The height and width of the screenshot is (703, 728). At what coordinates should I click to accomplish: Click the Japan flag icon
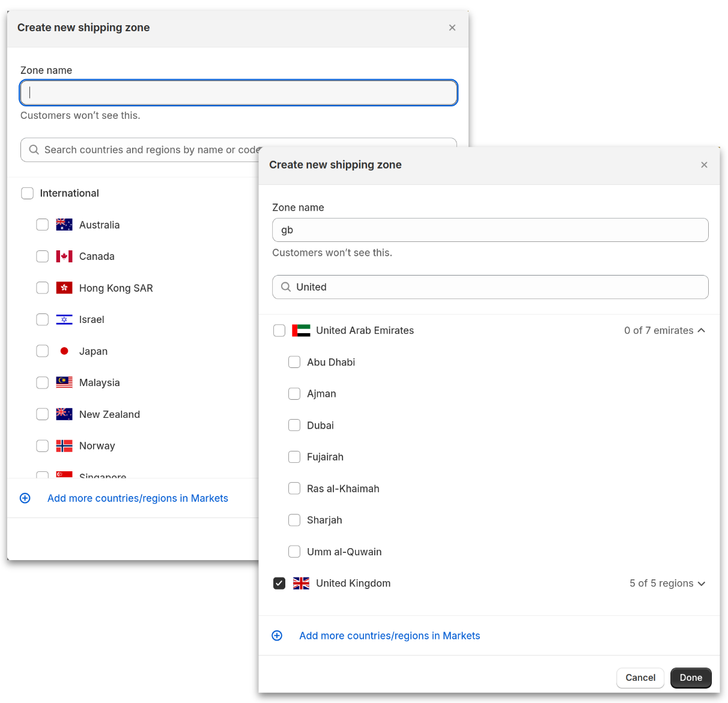(x=64, y=351)
